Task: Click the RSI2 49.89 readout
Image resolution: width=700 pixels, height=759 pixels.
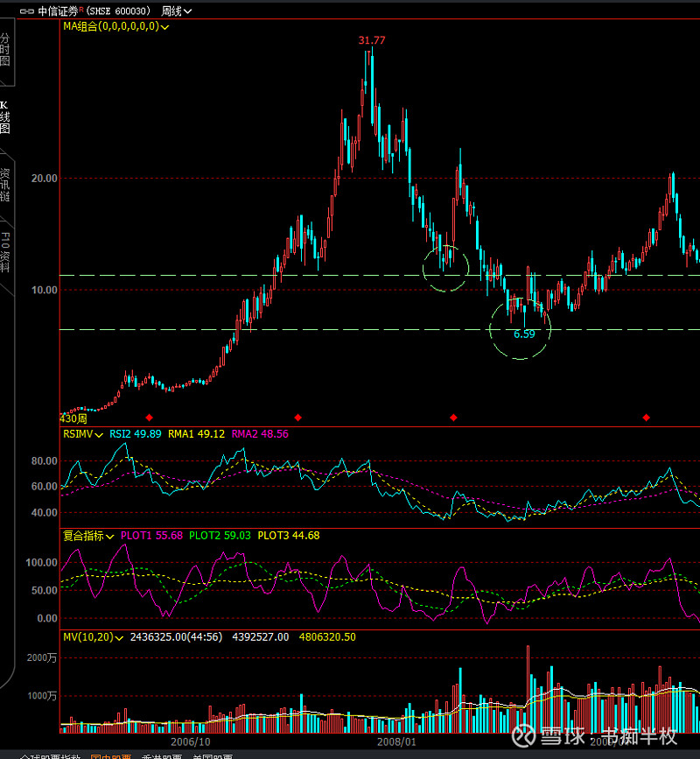Action: [136, 434]
